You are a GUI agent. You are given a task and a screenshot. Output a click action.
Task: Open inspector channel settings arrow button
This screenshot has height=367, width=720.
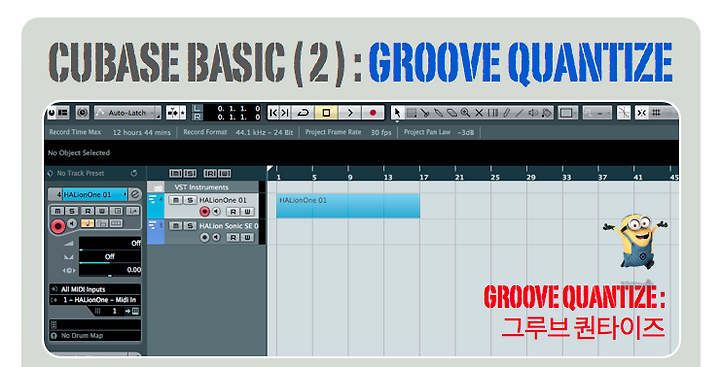pyautogui.click(x=133, y=211)
